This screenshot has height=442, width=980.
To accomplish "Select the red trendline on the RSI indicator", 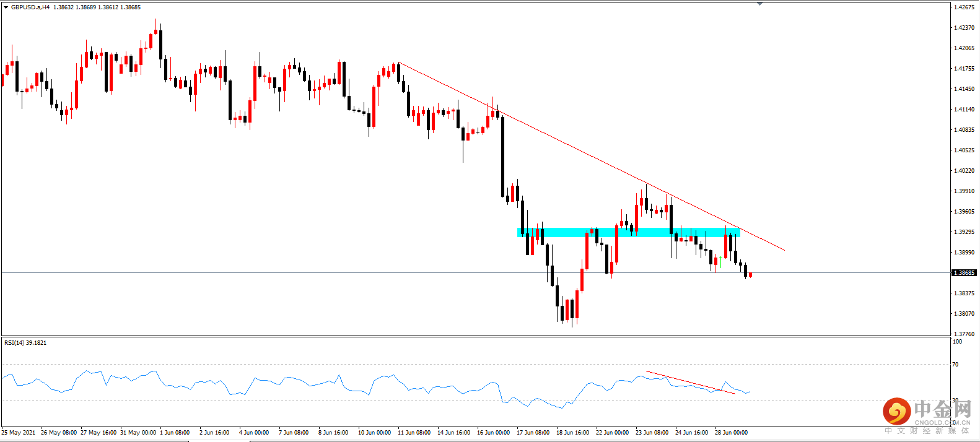I will coord(690,383).
